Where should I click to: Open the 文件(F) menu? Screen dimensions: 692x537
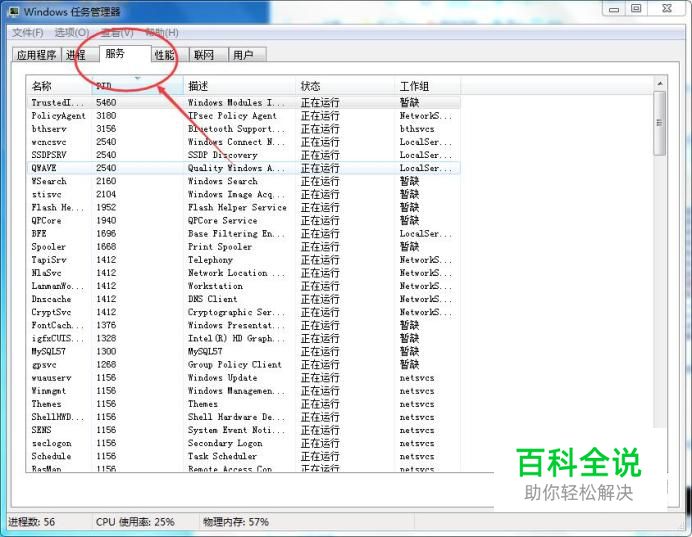[x=27, y=33]
